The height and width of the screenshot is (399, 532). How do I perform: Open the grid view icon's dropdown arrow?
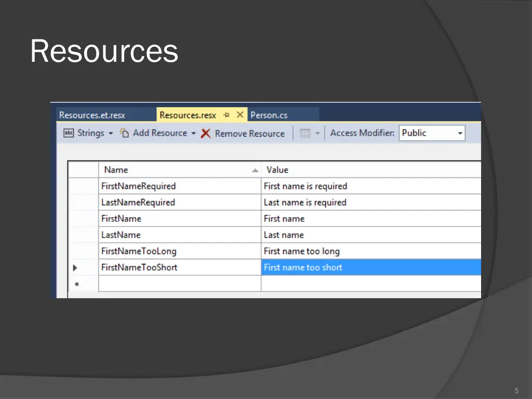tap(317, 133)
